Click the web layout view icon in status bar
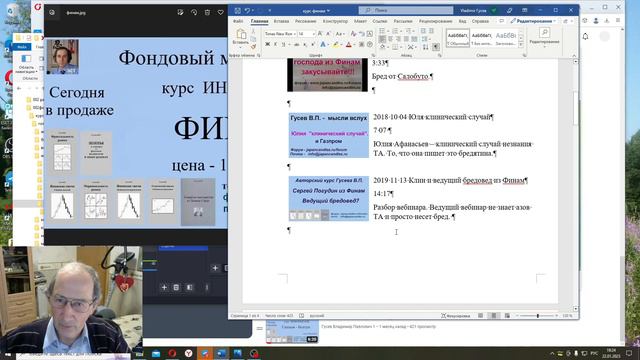 pos(507,316)
